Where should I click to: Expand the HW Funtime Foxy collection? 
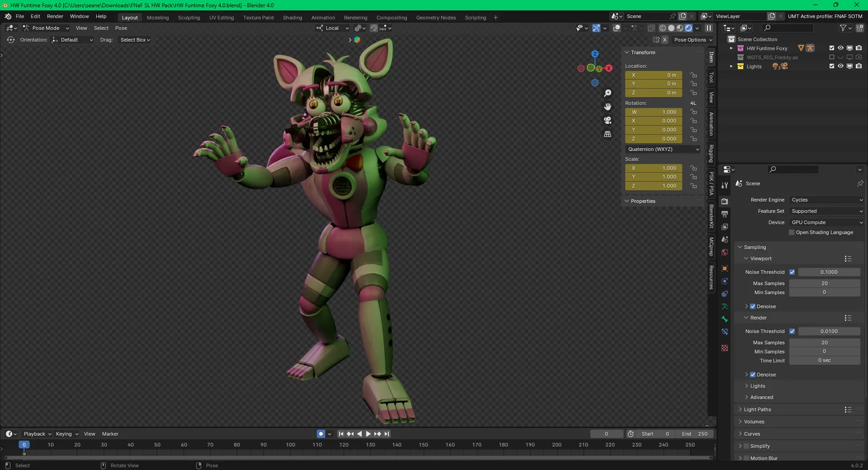(x=731, y=48)
